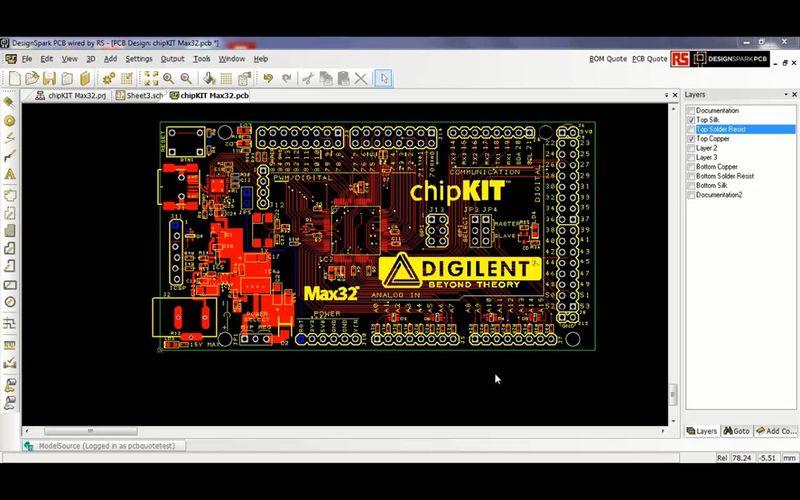The height and width of the screenshot is (500, 800).
Task: Click the Properties toolbar icon
Action: pyautogui.click(x=244, y=79)
